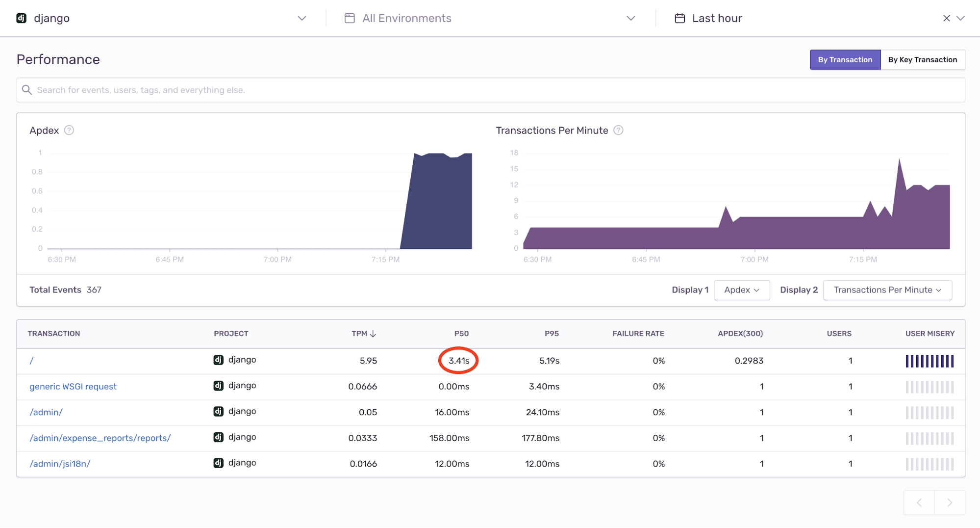Open Display 2 Transactions Per Minute dropdown
Viewport: 980px width, 528px height.
887,290
